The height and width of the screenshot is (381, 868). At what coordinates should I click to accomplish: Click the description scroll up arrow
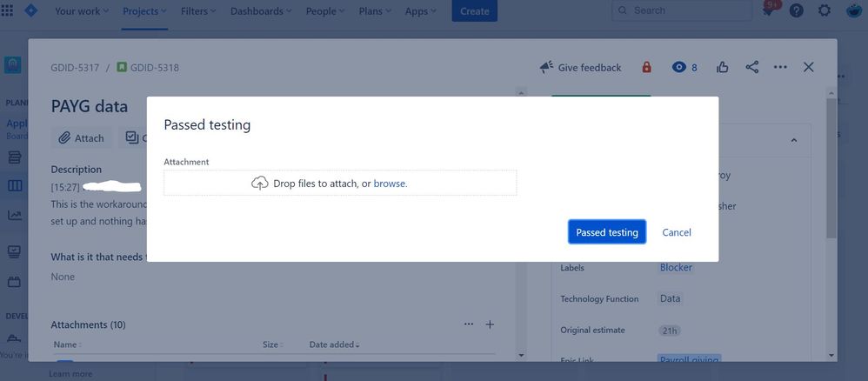pyautogui.click(x=521, y=93)
